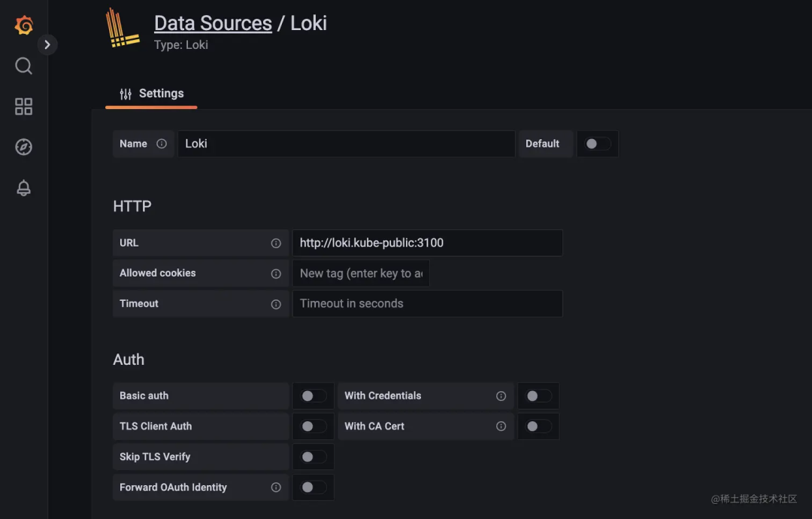Enable the Skip TLS Verify toggle
This screenshot has width=812, height=519.
[x=314, y=457]
